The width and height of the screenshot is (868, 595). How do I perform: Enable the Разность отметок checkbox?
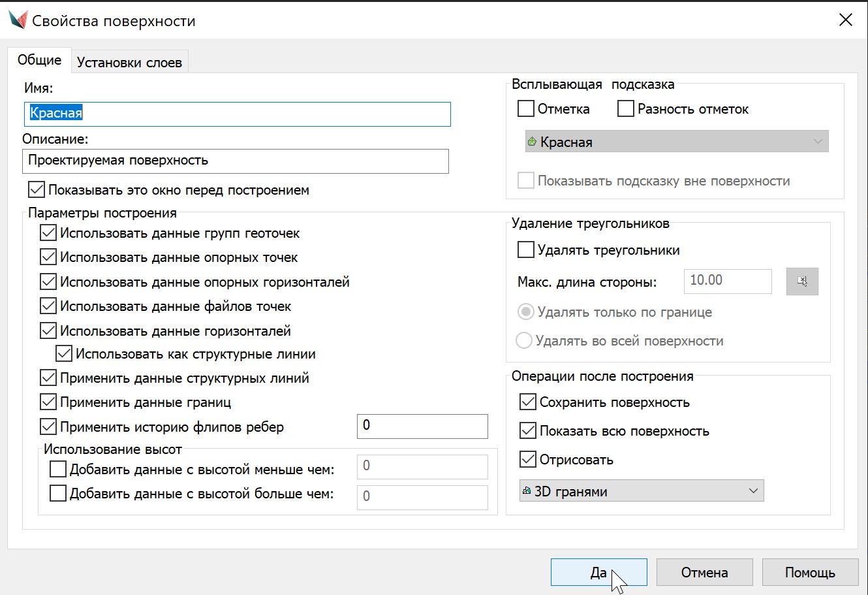tap(626, 109)
